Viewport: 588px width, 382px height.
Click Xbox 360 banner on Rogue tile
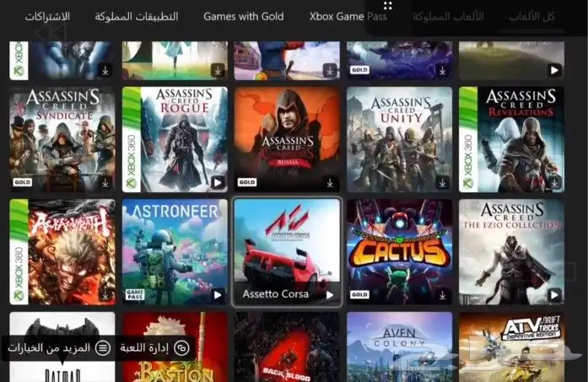132,139
